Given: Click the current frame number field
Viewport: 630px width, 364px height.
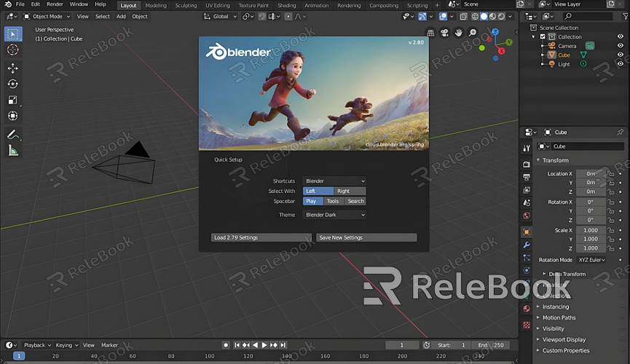Looking at the screenshot, I should (x=401, y=345).
